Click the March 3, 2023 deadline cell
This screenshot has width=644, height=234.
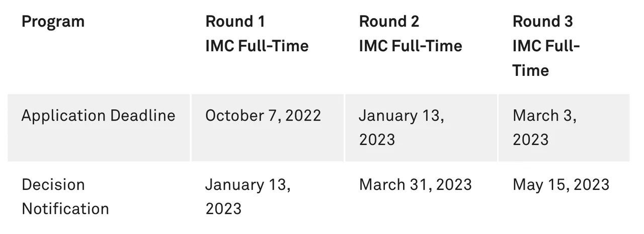(544, 127)
